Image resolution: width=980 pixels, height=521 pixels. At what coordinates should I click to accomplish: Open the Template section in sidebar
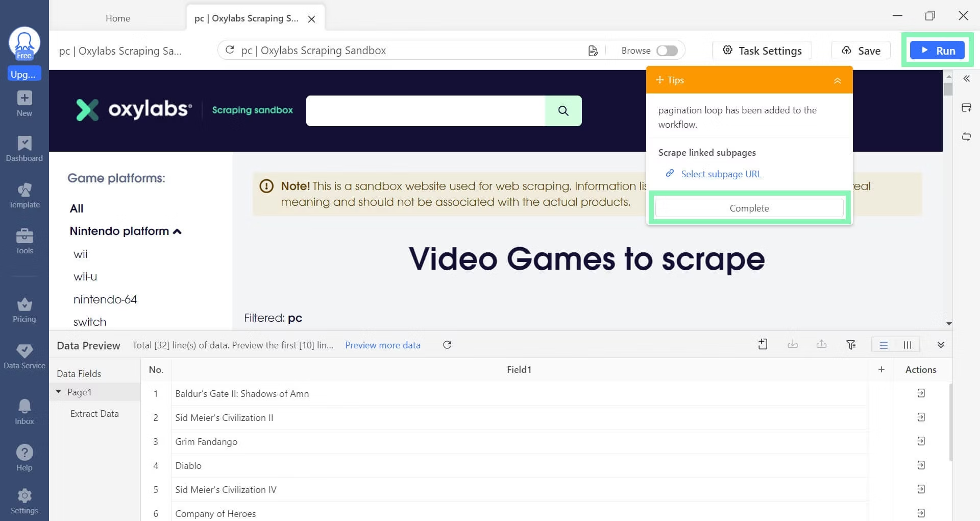[x=24, y=196]
